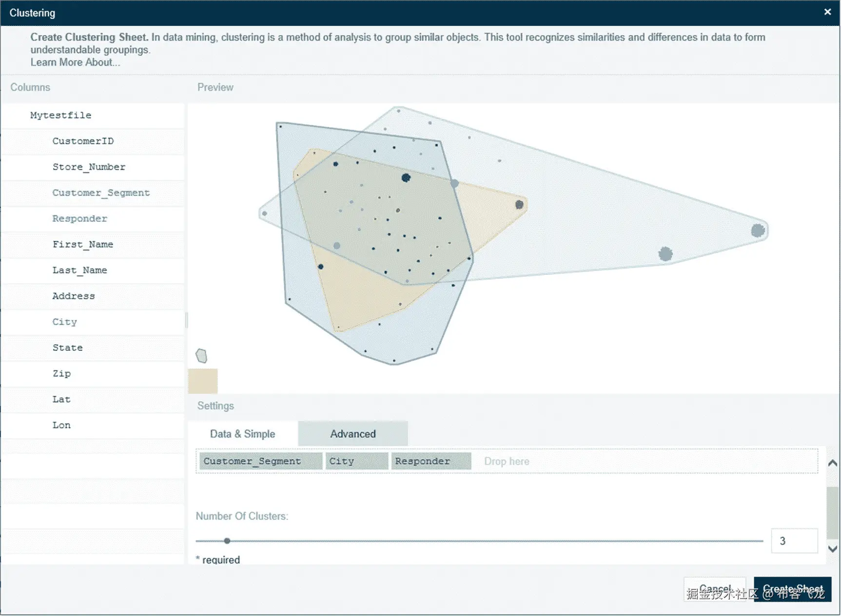Close the Clustering dialog
Image resolution: width=841 pixels, height=616 pixels.
[x=827, y=12]
